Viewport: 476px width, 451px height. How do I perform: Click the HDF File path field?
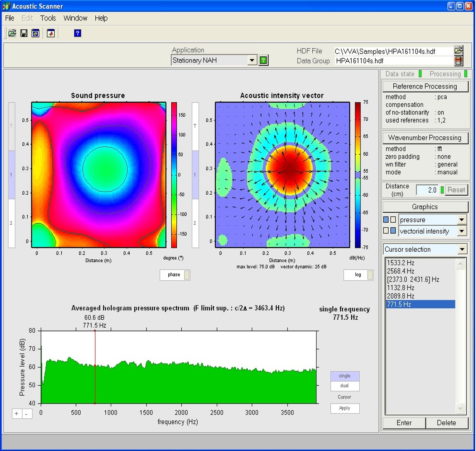coord(393,51)
